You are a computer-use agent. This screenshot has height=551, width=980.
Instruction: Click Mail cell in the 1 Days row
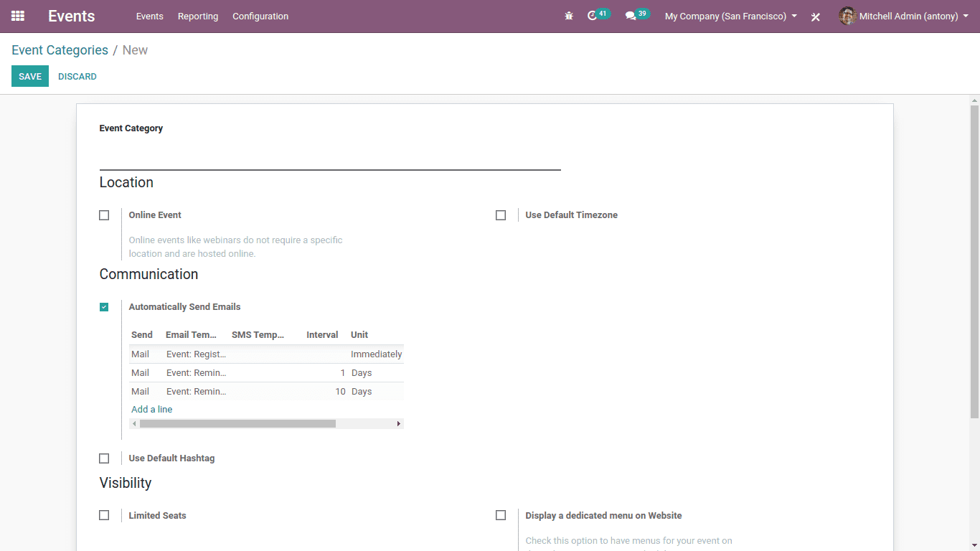coord(141,373)
